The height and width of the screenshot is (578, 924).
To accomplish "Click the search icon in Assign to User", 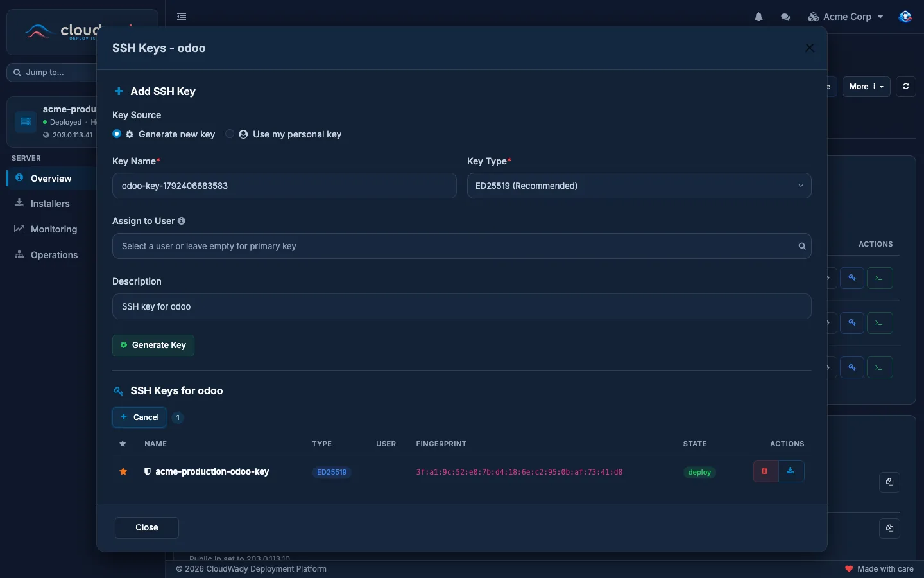I will (802, 246).
